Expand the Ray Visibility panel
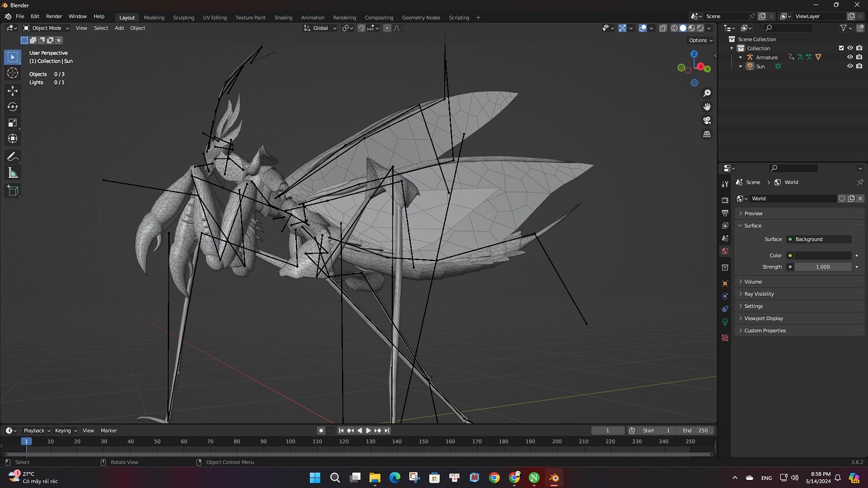Screen dimensions: 868x488 pyautogui.click(x=799, y=294)
